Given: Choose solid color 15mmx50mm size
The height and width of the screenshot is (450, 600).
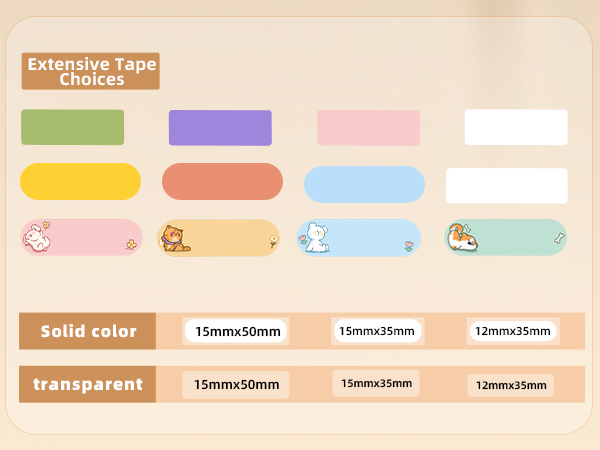Looking at the screenshot, I should 237,331.
